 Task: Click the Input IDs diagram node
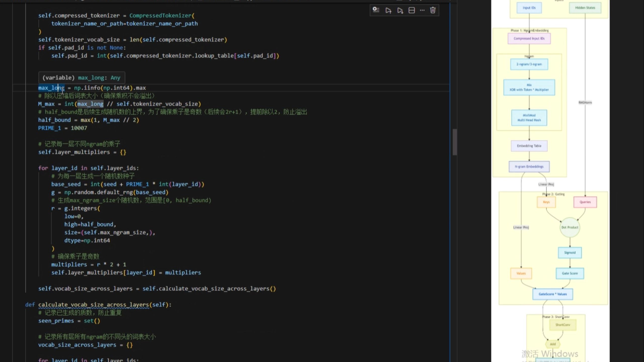click(x=529, y=8)
